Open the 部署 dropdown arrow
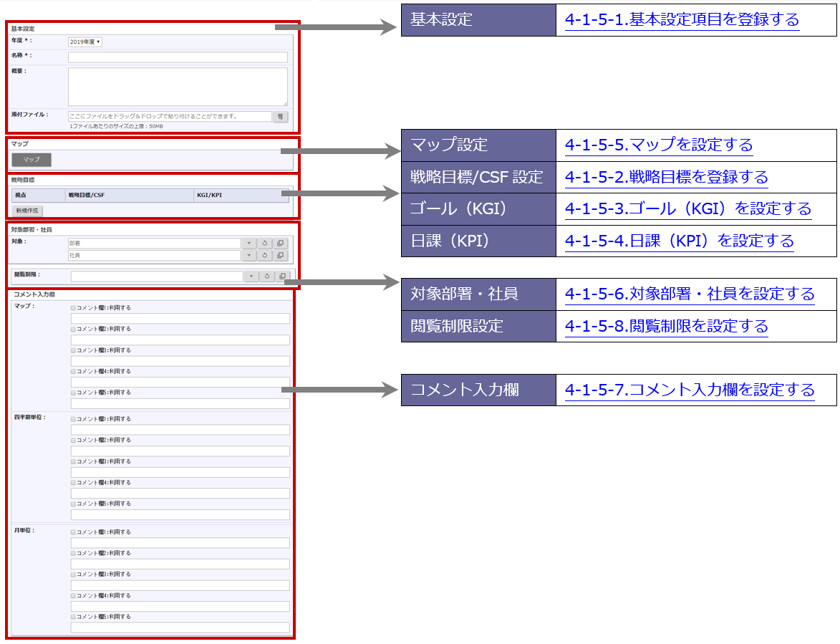 (249, 244)
